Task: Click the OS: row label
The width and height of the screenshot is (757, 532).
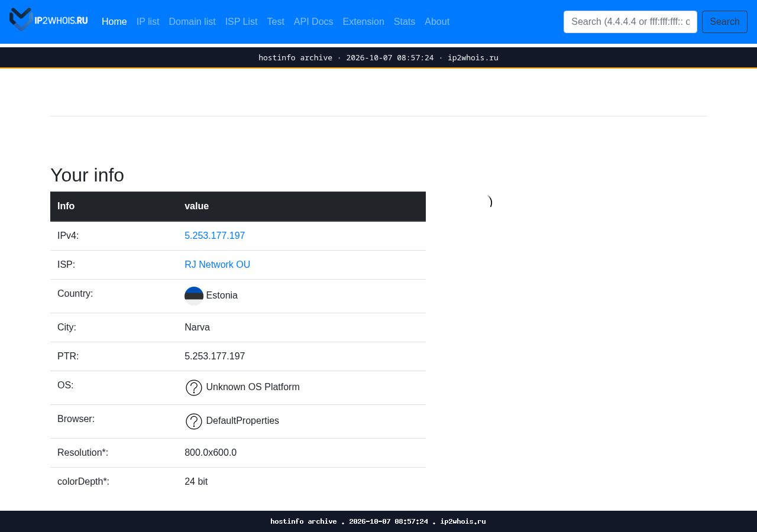Action: coord(66,385)
